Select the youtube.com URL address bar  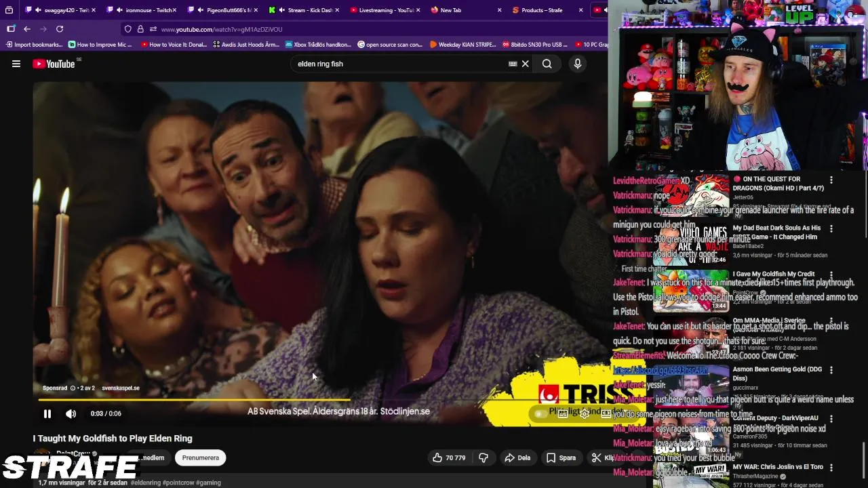[222, 30]
